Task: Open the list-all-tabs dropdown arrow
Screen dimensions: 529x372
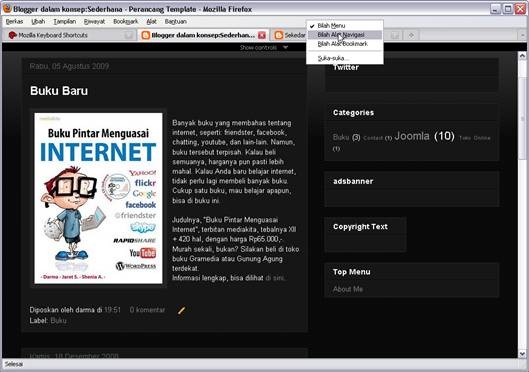Action: 522,35
